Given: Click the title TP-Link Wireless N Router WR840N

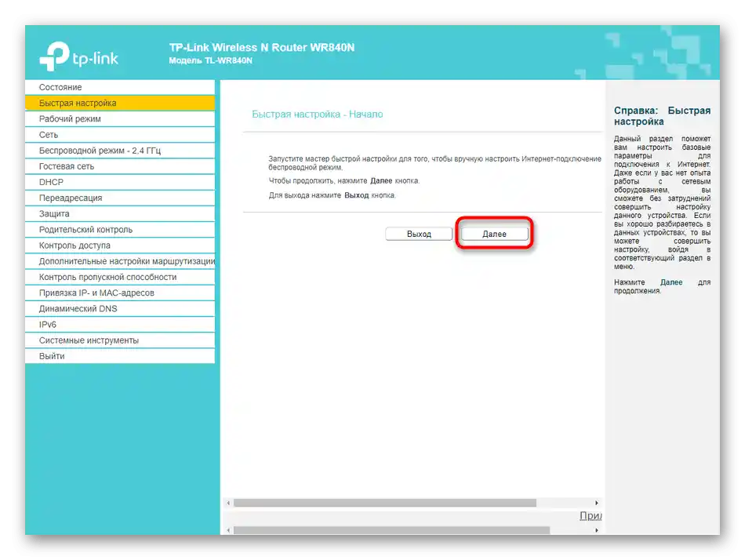Looking at the screenshot, I should (262, 48).
